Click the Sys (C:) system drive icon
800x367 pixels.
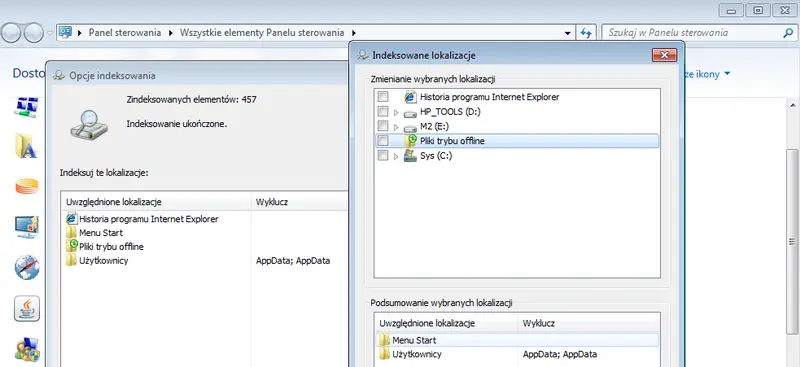pos(410,156)
